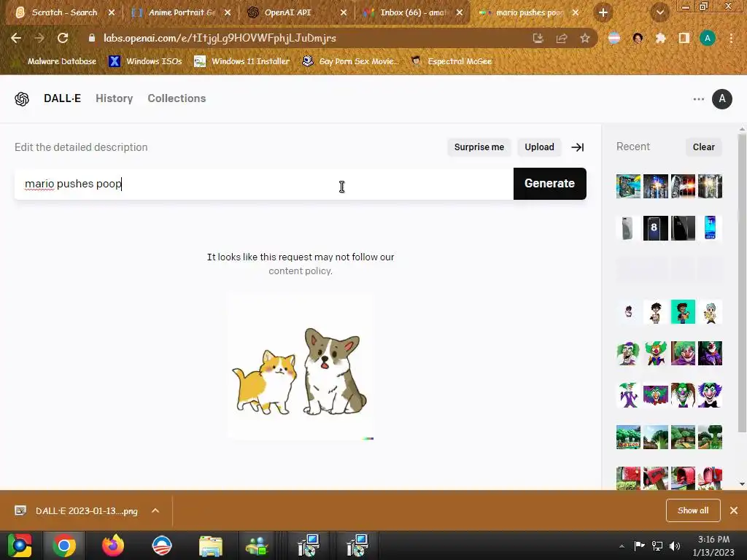Open the History page
747x560 pixels.
click(115, 98)
